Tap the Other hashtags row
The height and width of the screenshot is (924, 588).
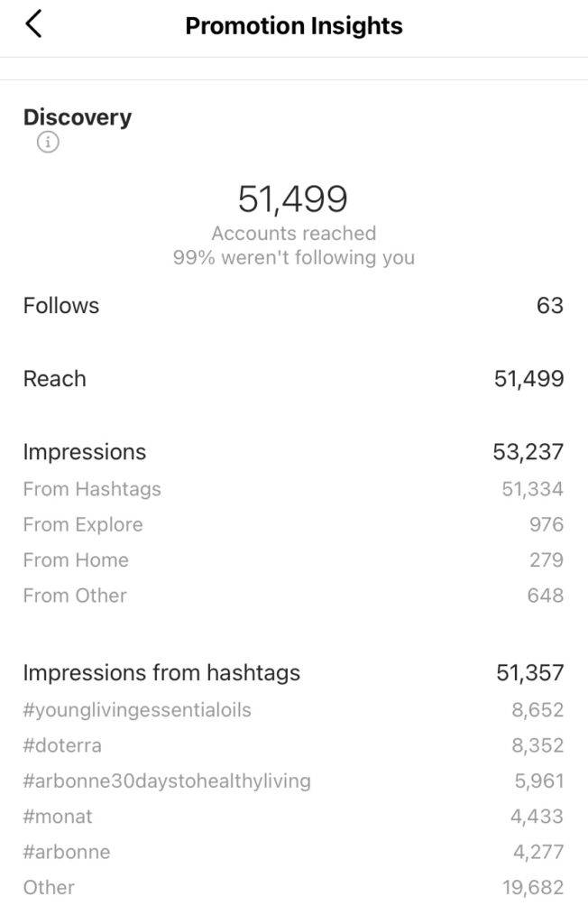point(294,887)
